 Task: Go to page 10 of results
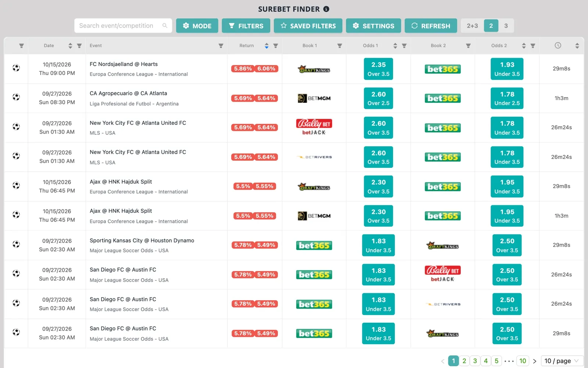[523, 361]
